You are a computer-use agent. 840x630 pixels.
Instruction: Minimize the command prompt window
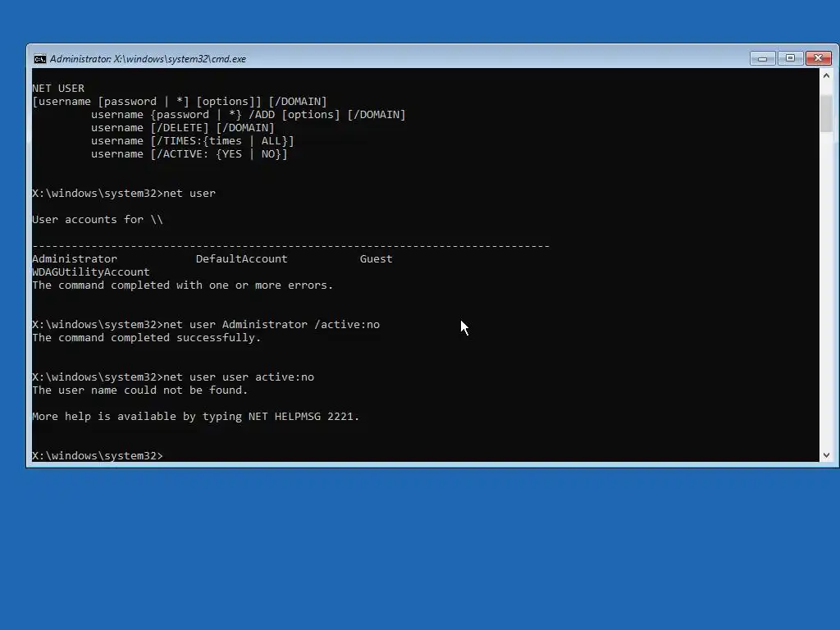coord(762,58)
